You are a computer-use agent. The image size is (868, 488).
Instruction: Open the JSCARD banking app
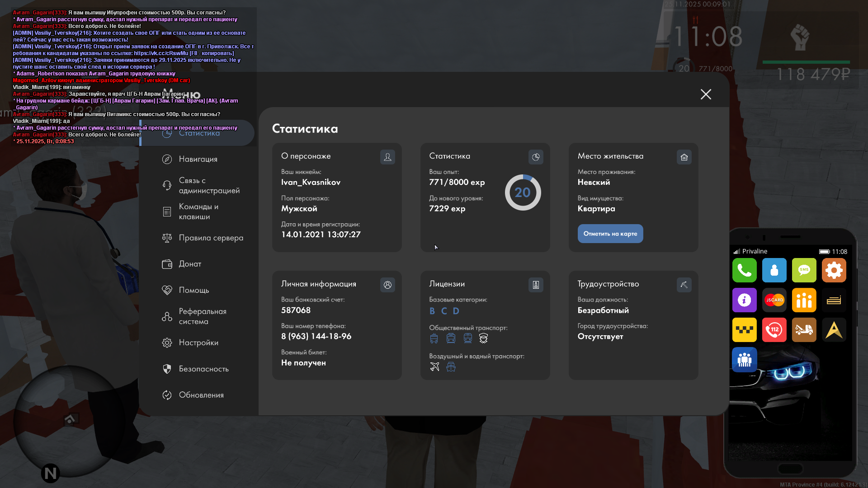tap(774, 300)
